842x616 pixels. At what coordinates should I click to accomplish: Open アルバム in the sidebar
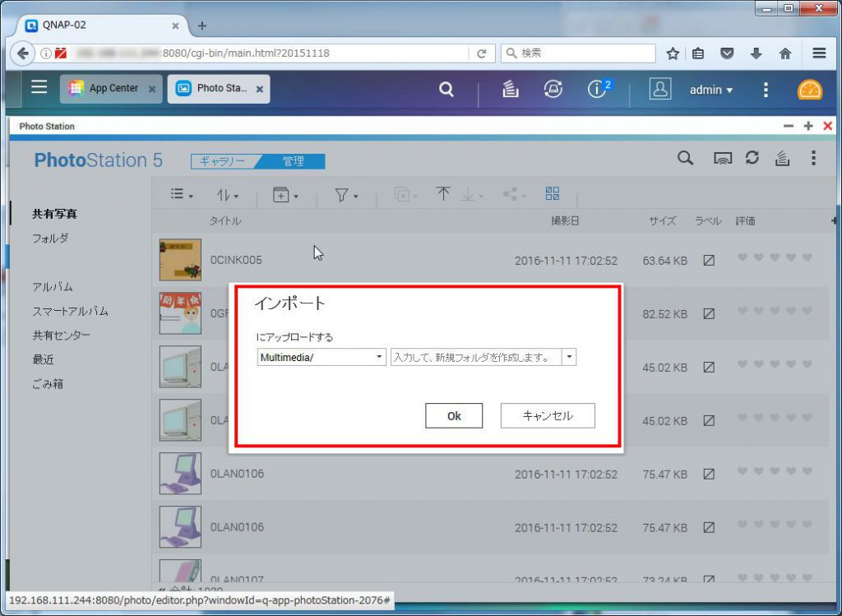click(x=52, y=287)
